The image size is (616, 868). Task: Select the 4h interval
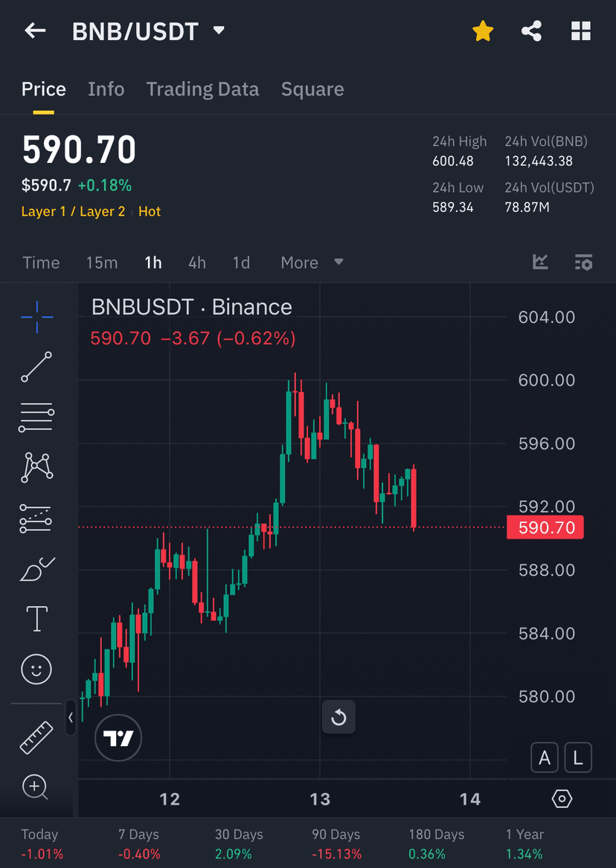click(197, 263)
